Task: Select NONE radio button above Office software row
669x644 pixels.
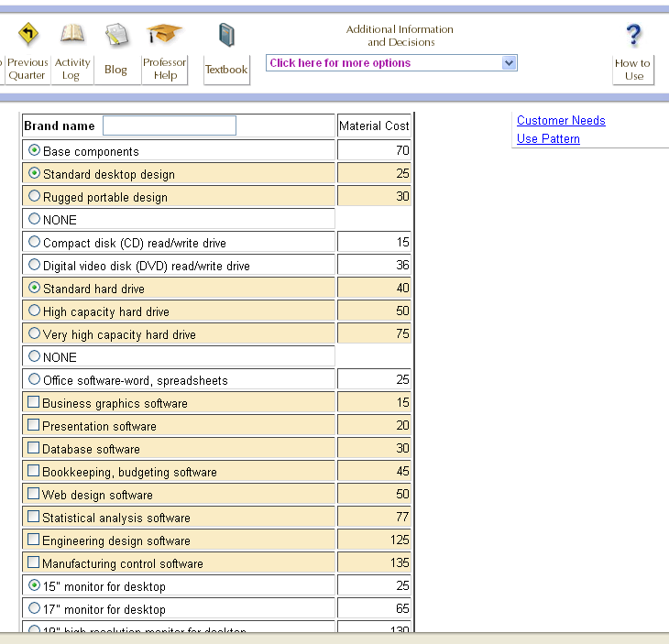Action: [34, 356]
